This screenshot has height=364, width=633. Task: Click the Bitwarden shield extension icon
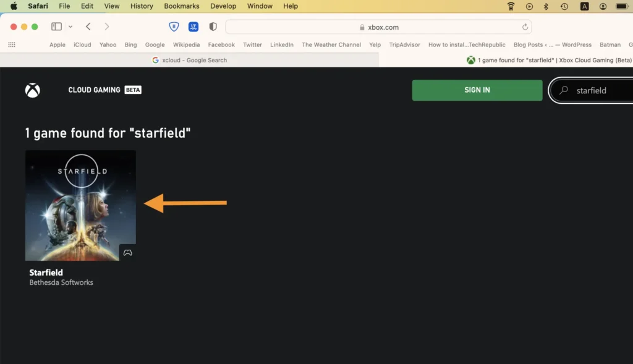coord(174,27)
